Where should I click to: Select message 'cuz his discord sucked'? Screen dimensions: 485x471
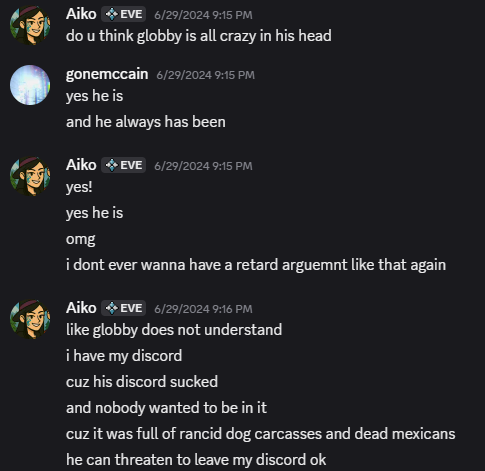pos(142,382)
